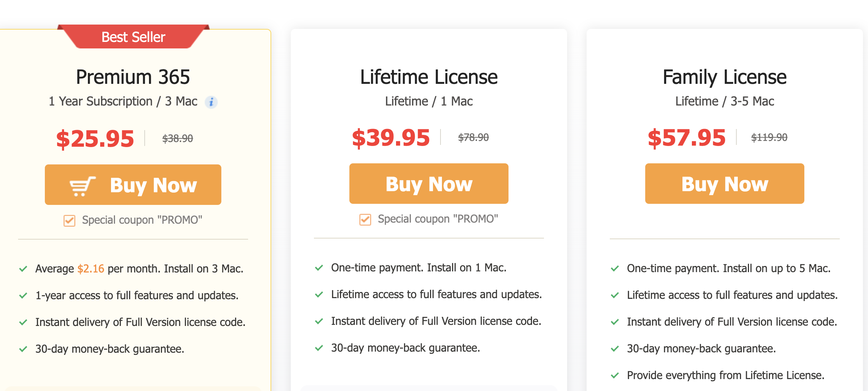Click checkmark beside Provide everything from Lifetime License
This screenshot has height=391, width=868.
615,375
